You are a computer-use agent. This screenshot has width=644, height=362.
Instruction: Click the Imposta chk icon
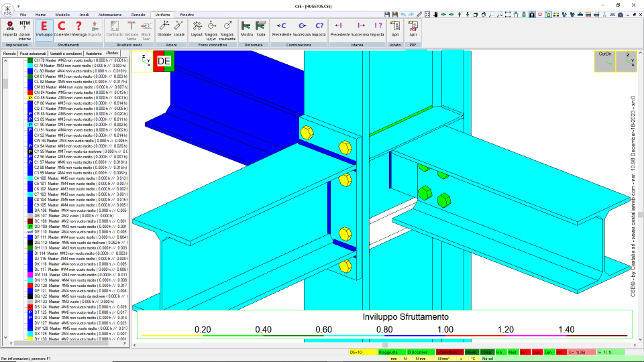pos(10,29)
